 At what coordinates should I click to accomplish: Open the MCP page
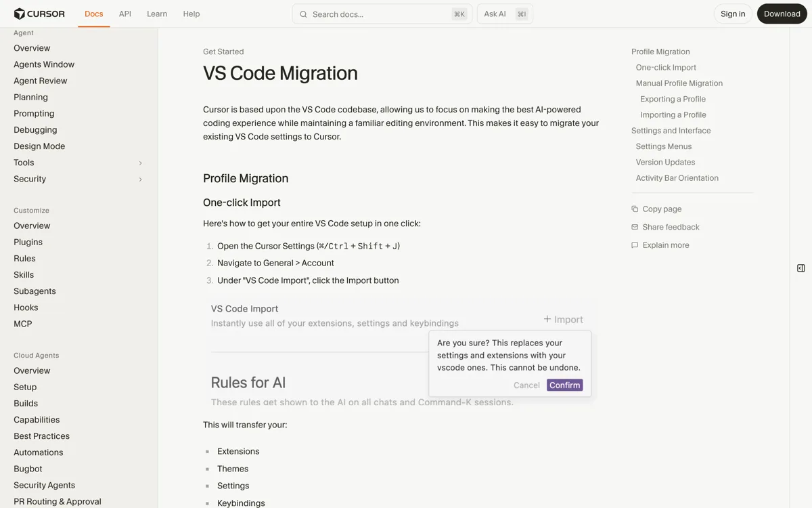point(23,324)
